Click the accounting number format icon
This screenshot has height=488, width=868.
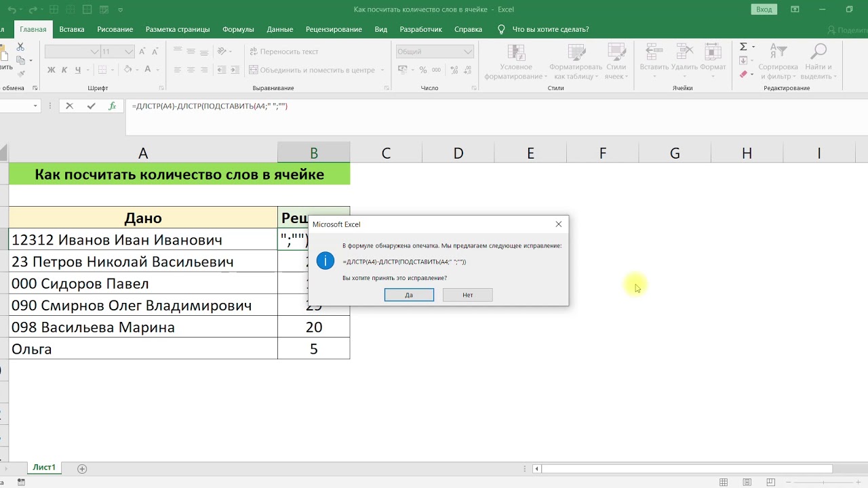[402, 70]
